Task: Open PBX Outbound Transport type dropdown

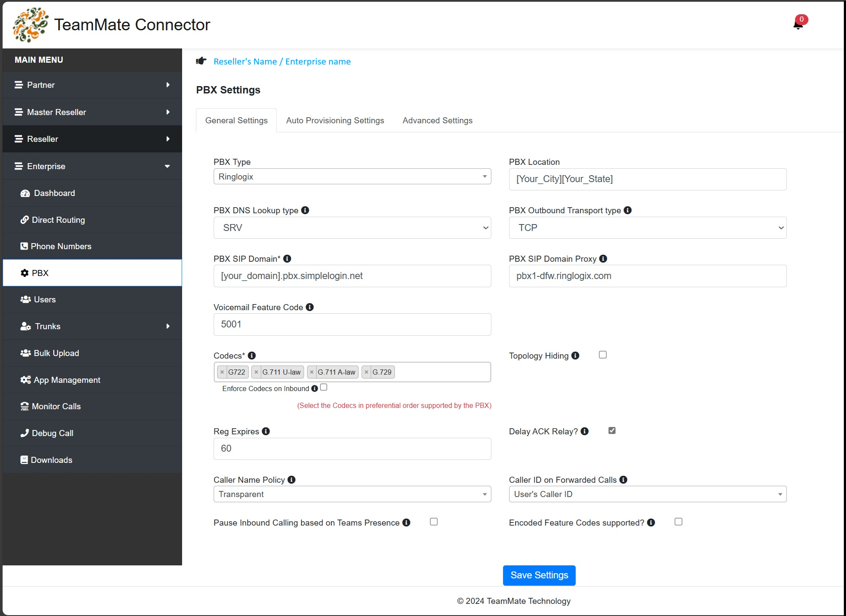Action: click(x=648, y=228)
